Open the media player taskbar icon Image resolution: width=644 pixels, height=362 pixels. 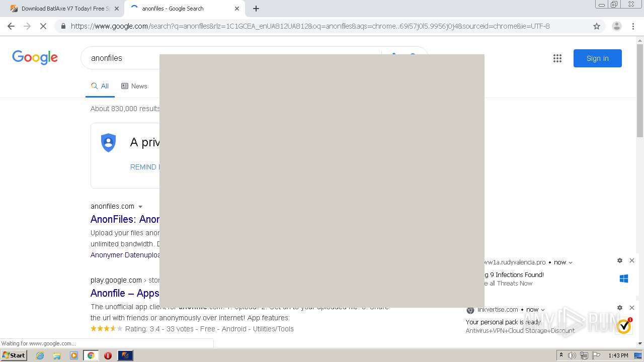point(74,355)
